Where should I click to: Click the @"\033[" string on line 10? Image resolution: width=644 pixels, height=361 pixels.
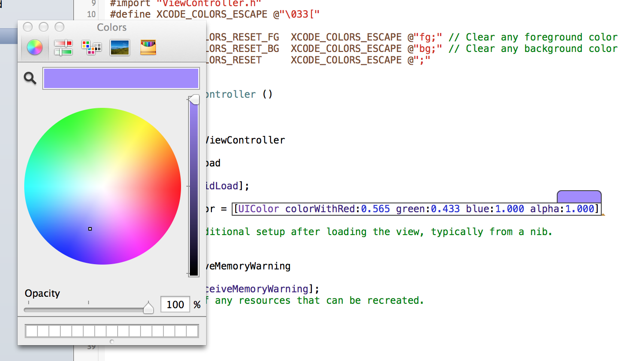pos(296,14)
